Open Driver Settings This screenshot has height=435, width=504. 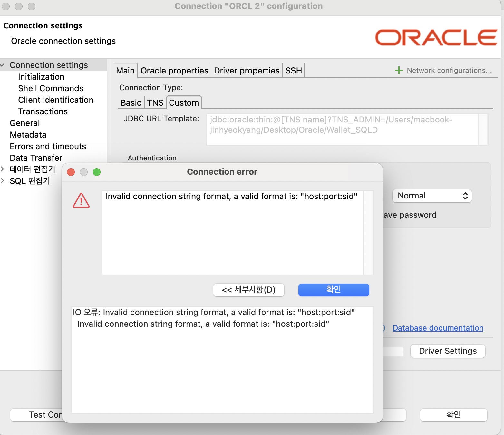pos(448,351)
